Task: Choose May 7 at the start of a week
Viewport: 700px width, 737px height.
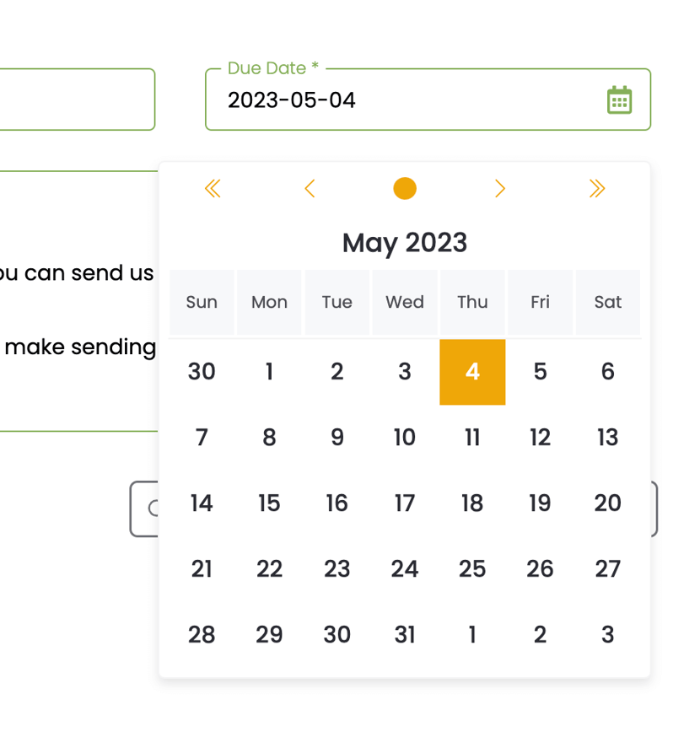Action: coord(202,438)
